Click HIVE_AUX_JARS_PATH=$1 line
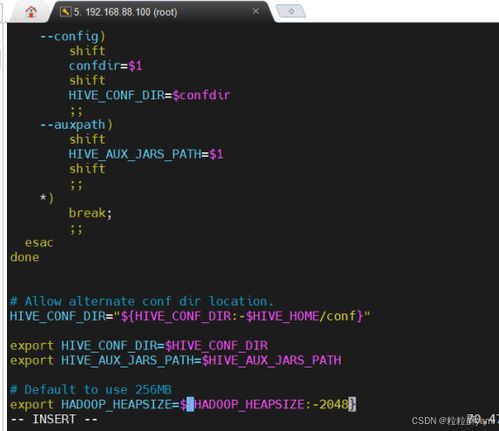Screen dimensions: 499x431 tap(146, 154)
